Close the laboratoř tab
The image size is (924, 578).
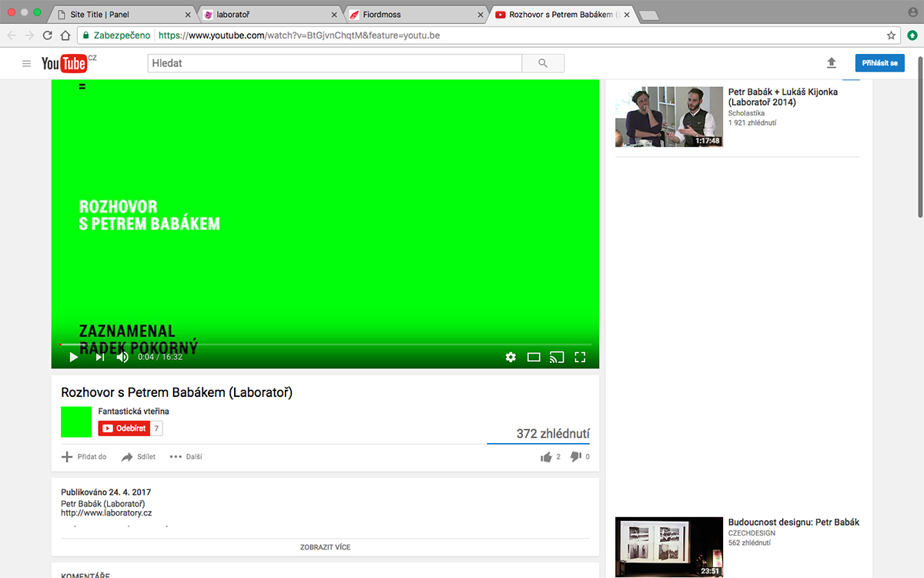333,15
